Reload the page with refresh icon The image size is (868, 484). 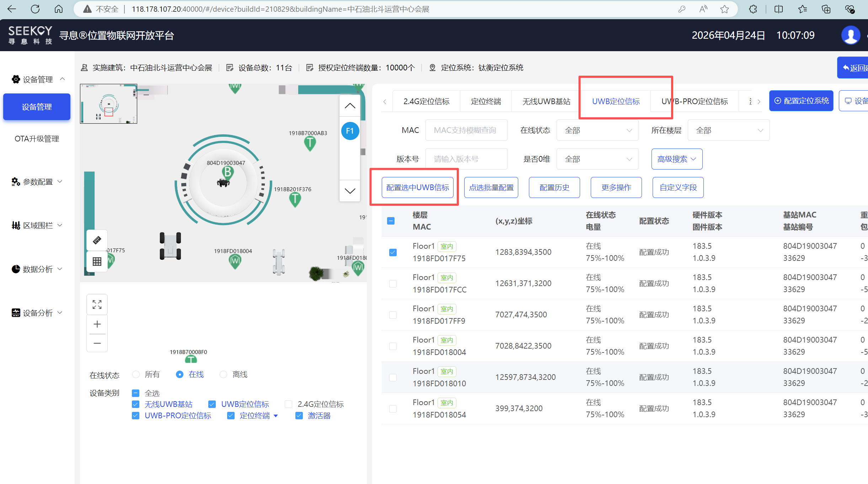[x=35, y=9]
